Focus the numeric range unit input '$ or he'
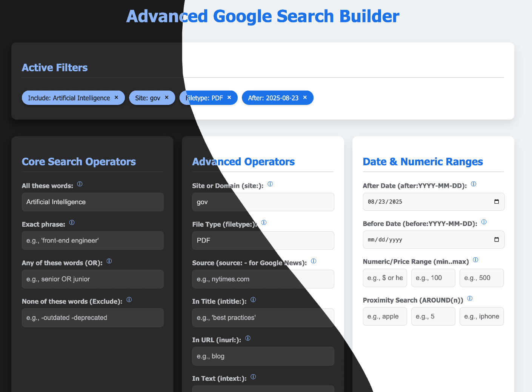 (385, 278)
